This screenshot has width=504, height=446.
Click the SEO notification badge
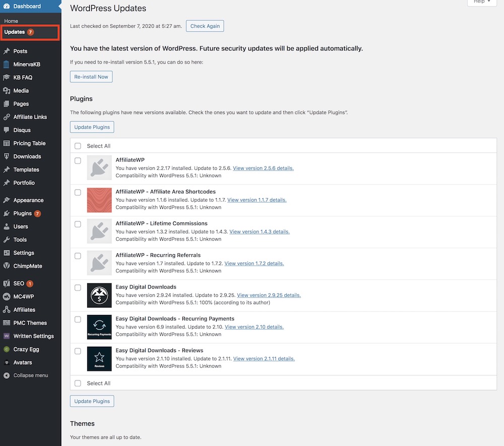click(x=30, y=284)
